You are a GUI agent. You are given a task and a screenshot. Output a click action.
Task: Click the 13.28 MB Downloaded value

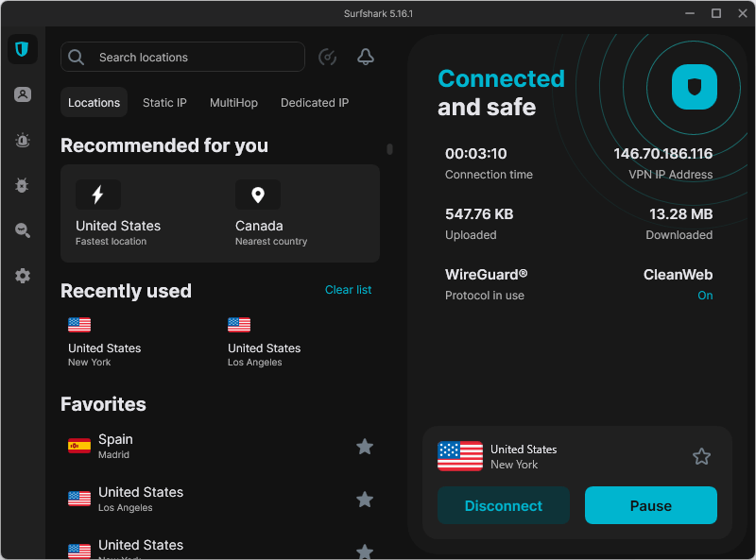tap(680, 214)
